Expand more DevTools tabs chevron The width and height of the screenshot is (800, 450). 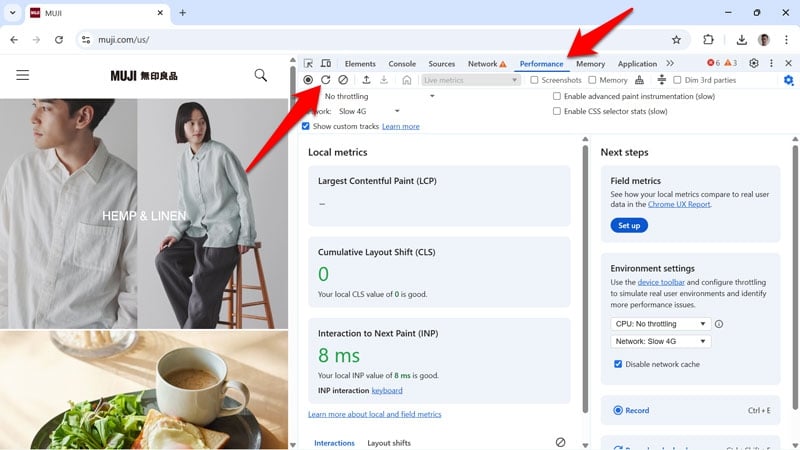(670, 63)
